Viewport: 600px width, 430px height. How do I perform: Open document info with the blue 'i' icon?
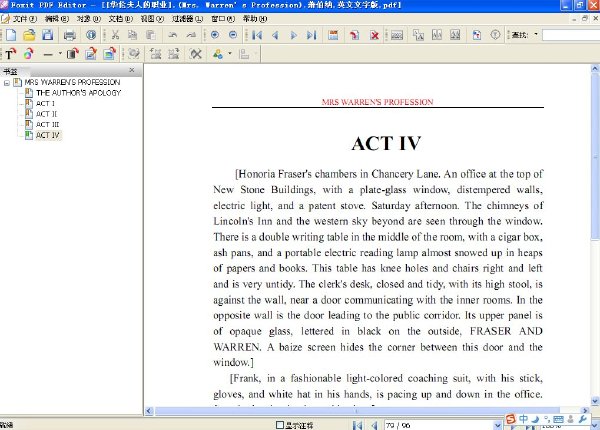91,35
